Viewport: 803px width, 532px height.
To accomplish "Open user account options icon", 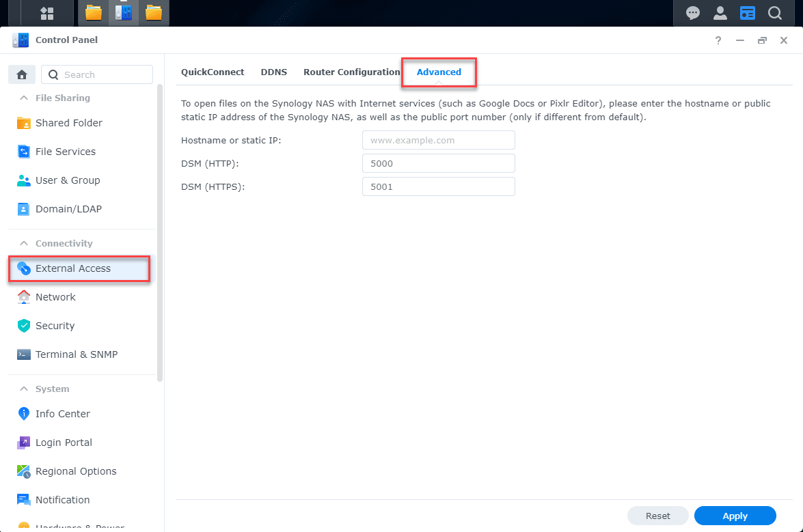I will 720,13.
